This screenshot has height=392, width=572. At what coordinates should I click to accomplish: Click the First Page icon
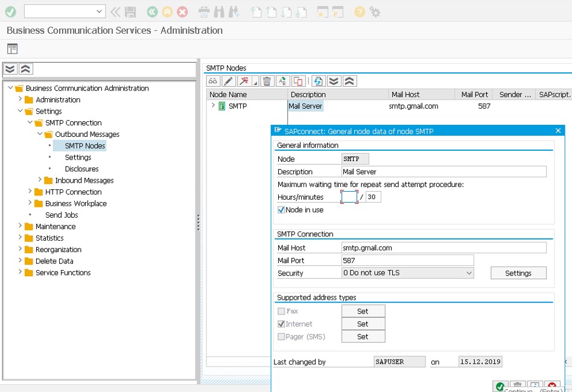pyautogui.click(x=256, y=12)
